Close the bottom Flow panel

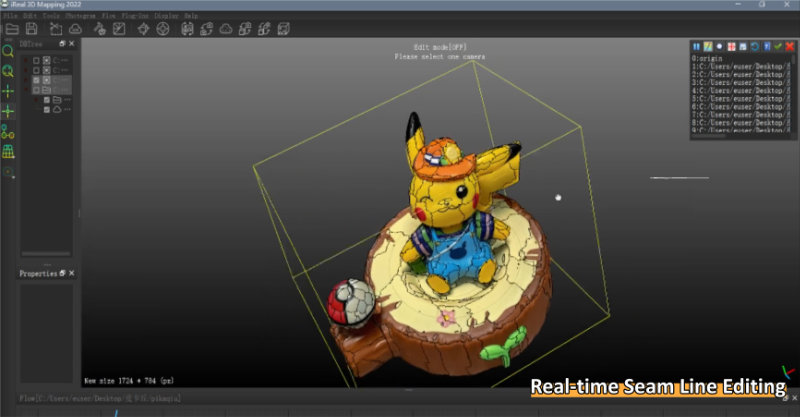pos(794,398)
